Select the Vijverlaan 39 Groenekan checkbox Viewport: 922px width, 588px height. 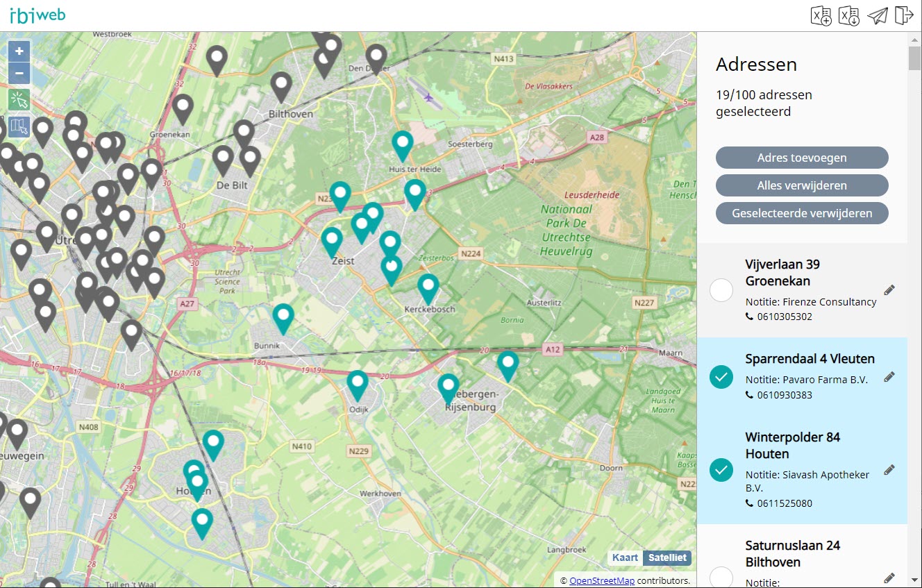[x=721, y=290]
